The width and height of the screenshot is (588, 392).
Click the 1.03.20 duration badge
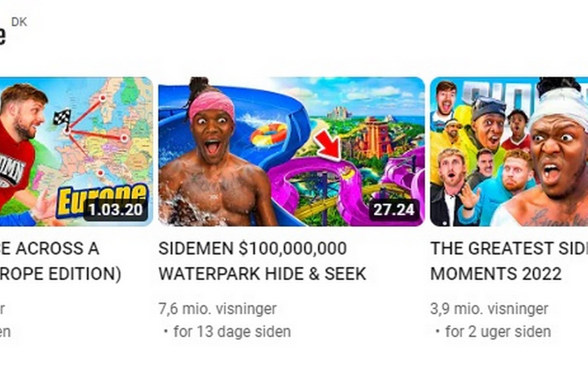pyautogui.click(x=116, y=209)
